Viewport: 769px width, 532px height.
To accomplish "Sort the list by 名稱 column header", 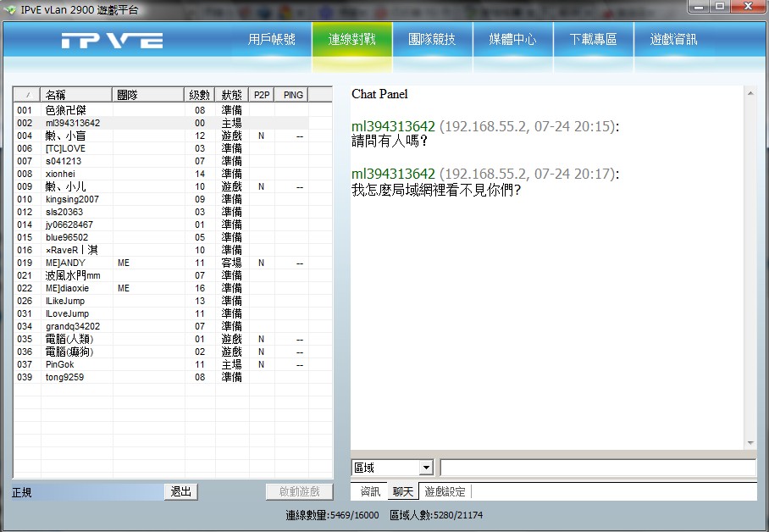I will (x=76, y=95).
